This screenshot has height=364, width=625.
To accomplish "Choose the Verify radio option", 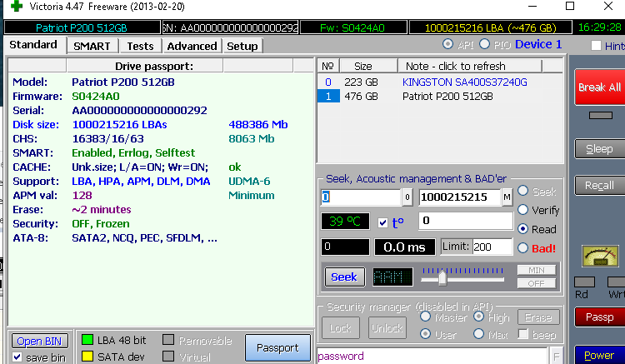I will [x=523, y=209].
